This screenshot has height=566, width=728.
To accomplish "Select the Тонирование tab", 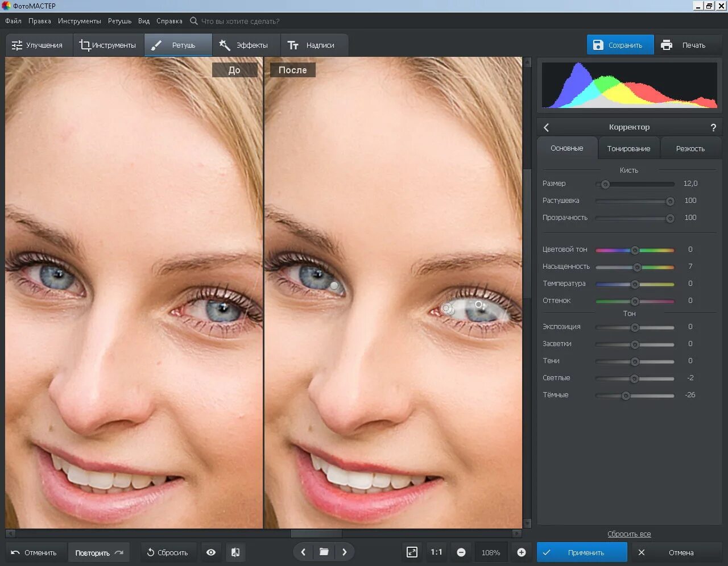I will pyautogui.click(x=628, y=148).
